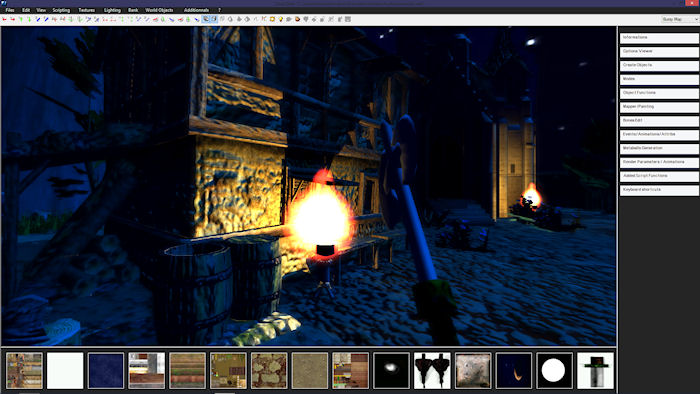Select the dark blue texture swatch
This screenshot has height=394, width=700.
106,370
